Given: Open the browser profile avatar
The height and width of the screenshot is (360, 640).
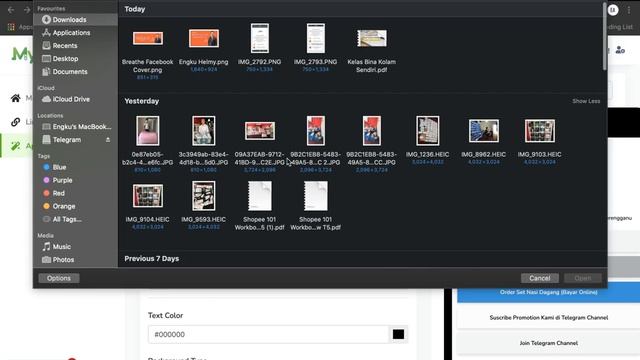Looking at the screenshot, I should [613, 10].
